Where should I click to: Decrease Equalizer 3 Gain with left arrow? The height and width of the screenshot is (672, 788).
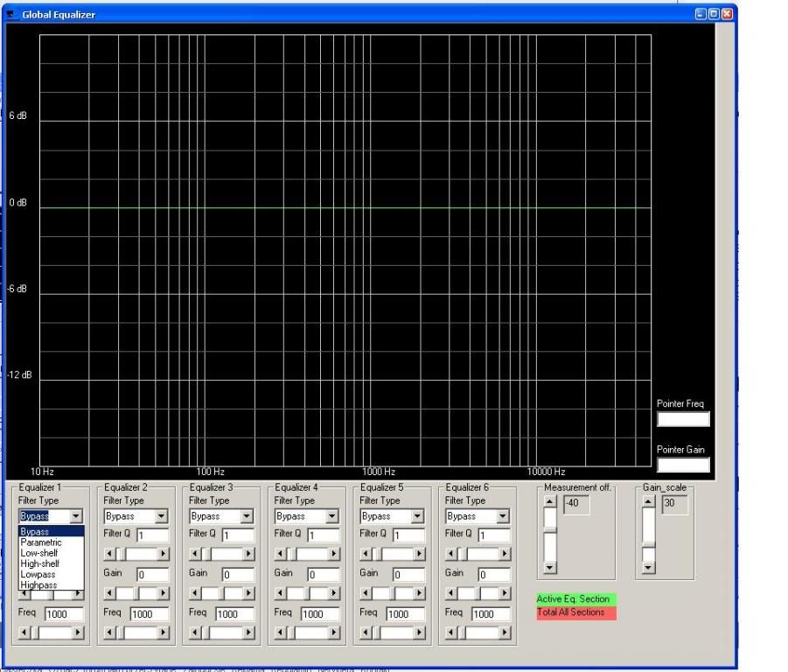pos(195,593)
